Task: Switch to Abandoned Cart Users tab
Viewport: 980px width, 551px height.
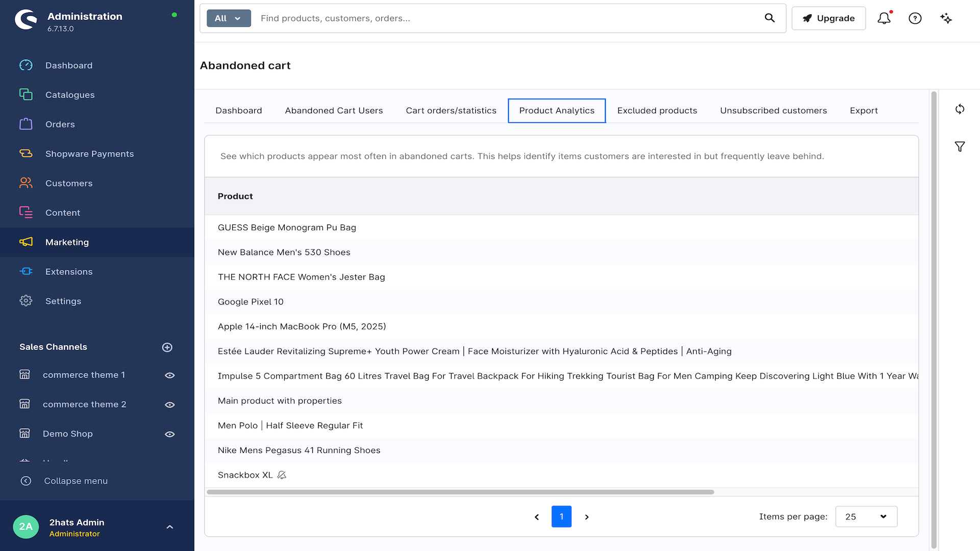Action: (334, 111)
